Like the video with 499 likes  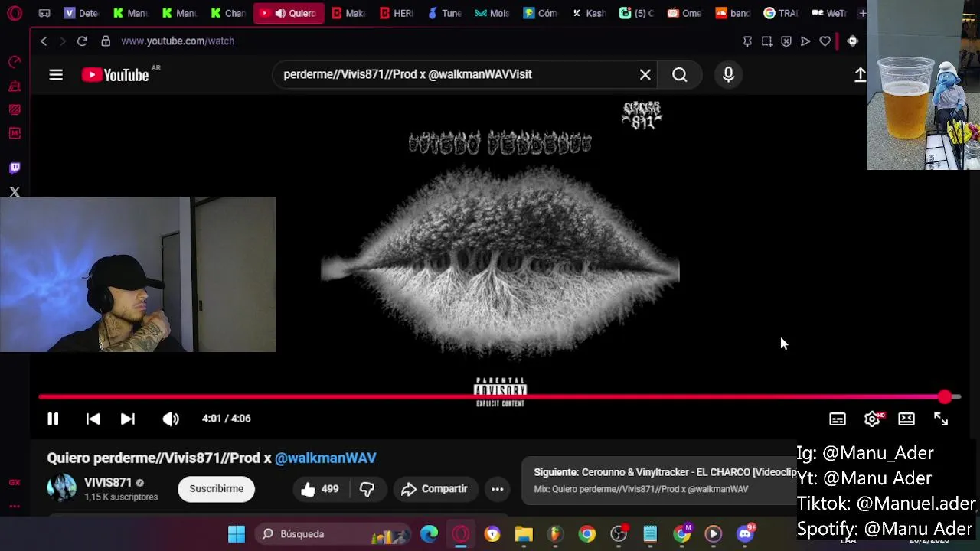320,489
